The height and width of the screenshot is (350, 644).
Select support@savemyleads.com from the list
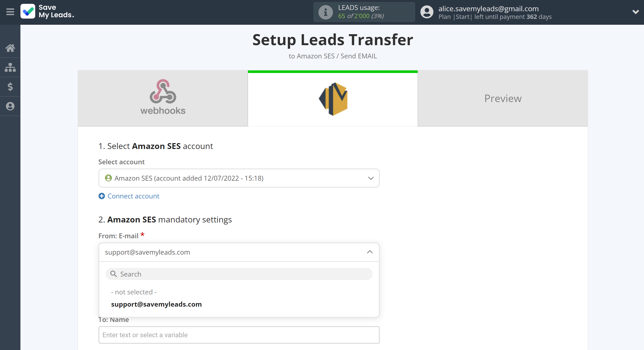(x=156, y=304)
